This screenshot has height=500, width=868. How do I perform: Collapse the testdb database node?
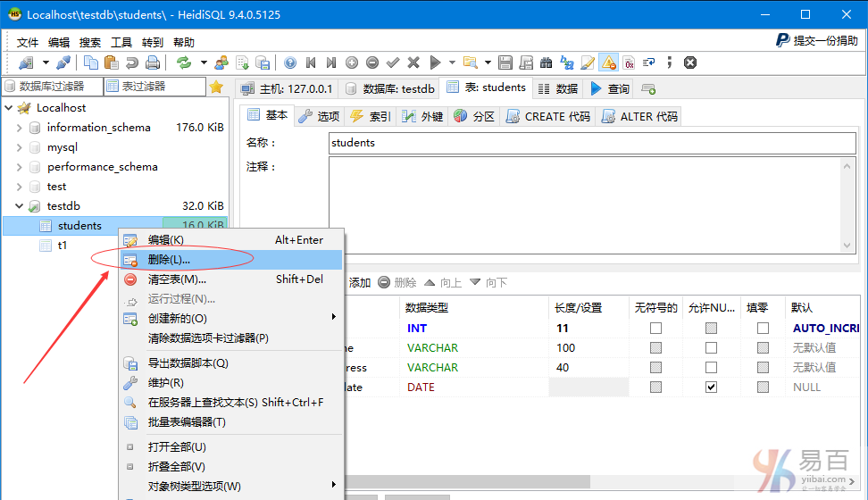[x=20, y=206]
